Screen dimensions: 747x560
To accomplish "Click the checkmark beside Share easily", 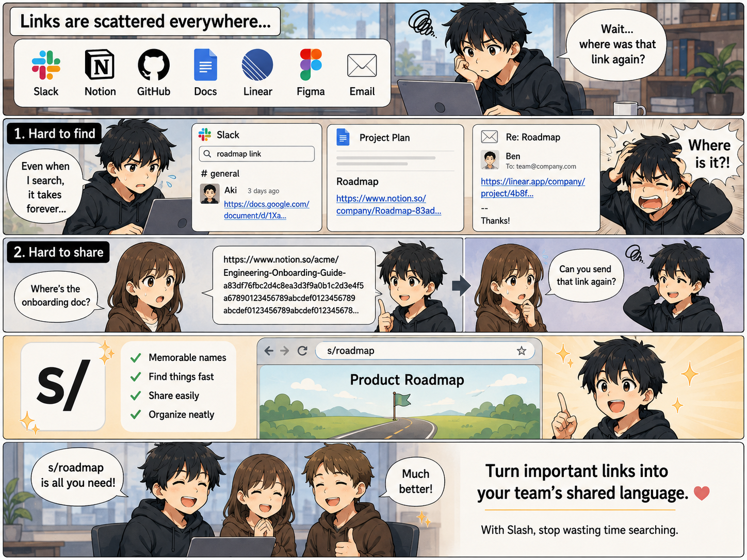I will (x=136, y=396).
